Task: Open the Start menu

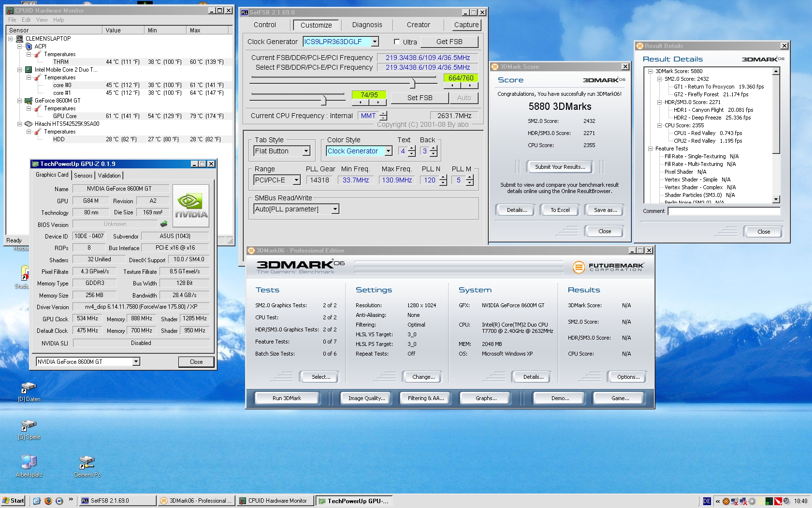Action: [14, 501]
